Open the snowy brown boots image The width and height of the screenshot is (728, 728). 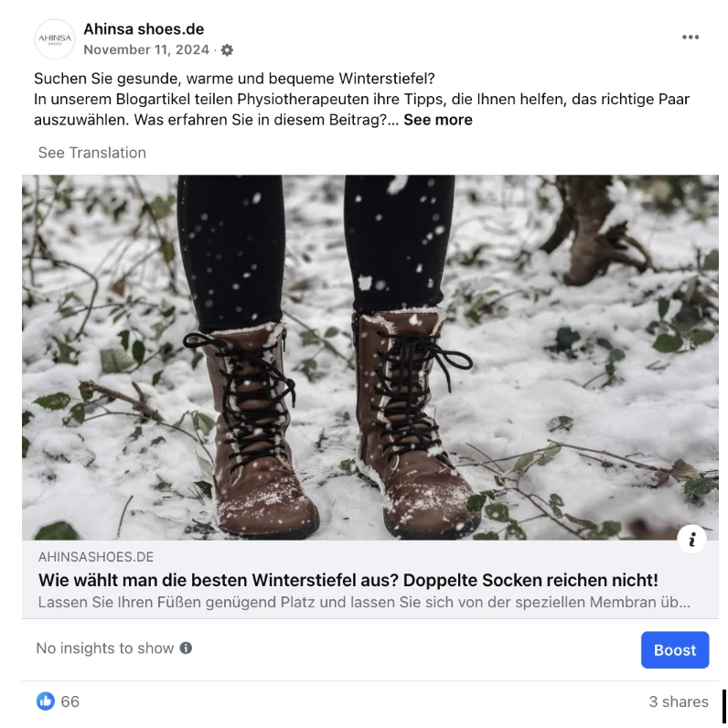coord(370,357)
